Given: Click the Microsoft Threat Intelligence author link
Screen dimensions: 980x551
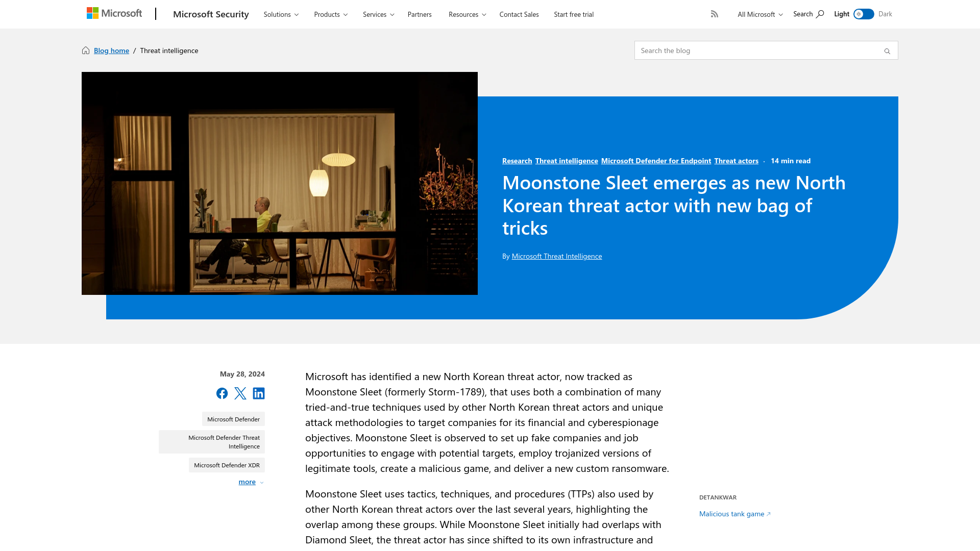Looking at the screenshot, I should click(x=557, y=256).
